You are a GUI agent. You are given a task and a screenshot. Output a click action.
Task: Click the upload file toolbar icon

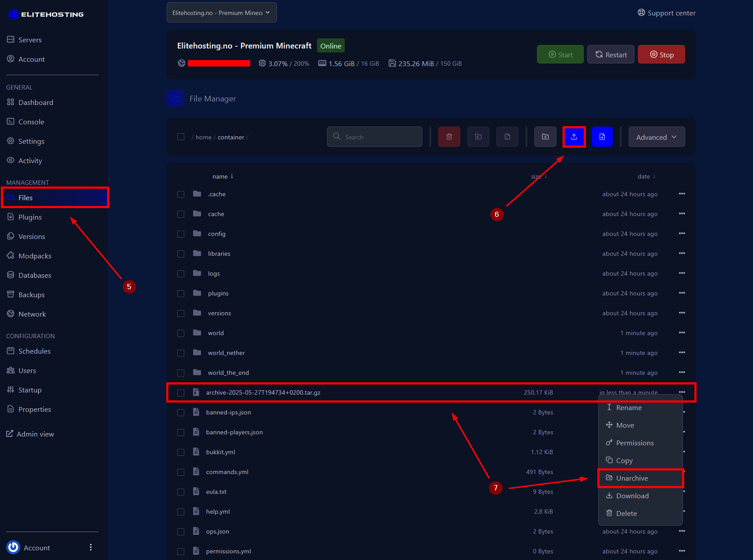(574, 137)
